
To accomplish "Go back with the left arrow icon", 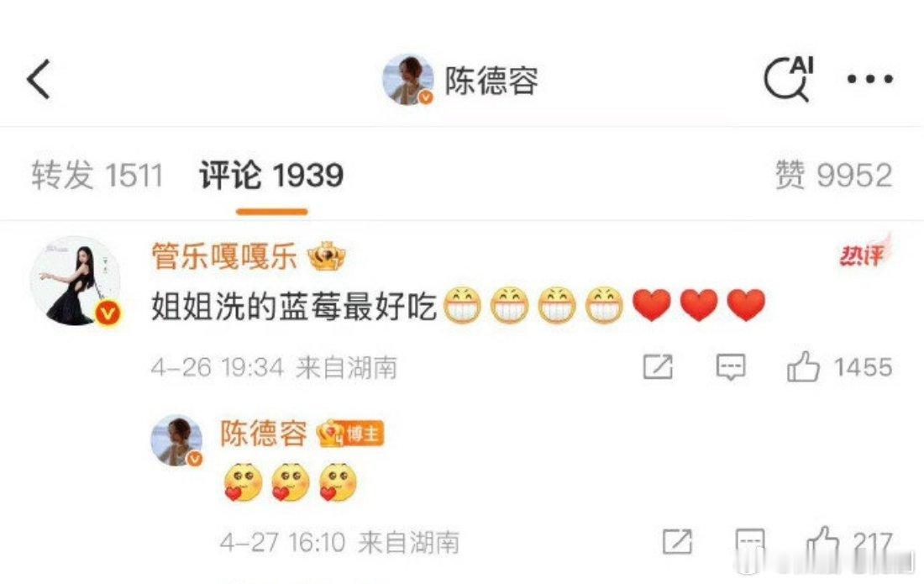I will click(39, 79).
